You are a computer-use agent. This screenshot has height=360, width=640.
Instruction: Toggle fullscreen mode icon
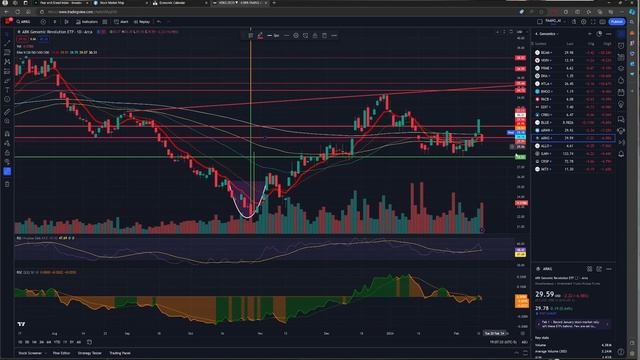point(593,22)
